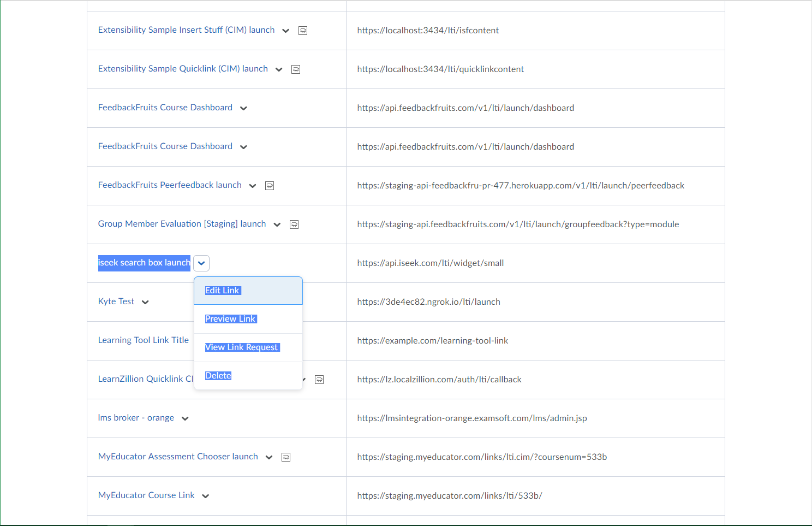Select Delete from the context menu
This screenshot has height=526, width=812.
pos(218,376)
